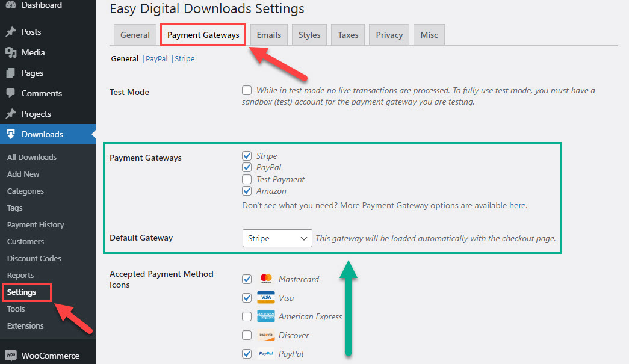Open Download Categories submenu
This screenshot has width=629, height=364.
(25, 191)
